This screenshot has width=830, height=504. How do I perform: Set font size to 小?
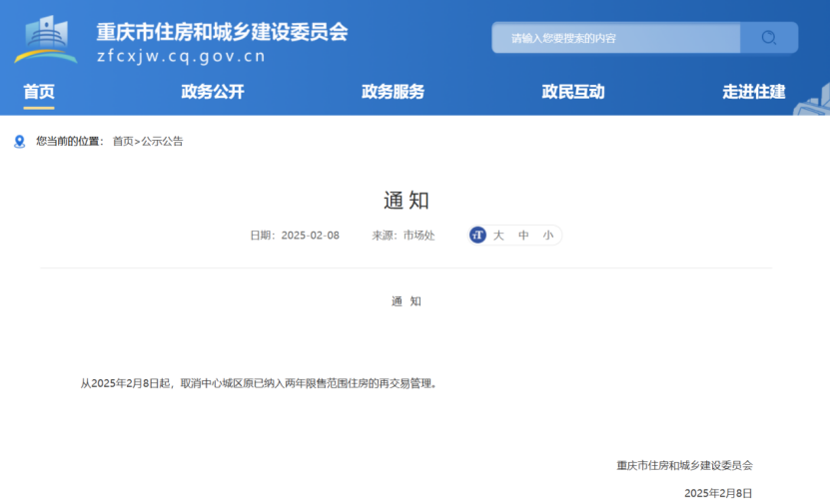pyautogui.click(x=547, y=236)
